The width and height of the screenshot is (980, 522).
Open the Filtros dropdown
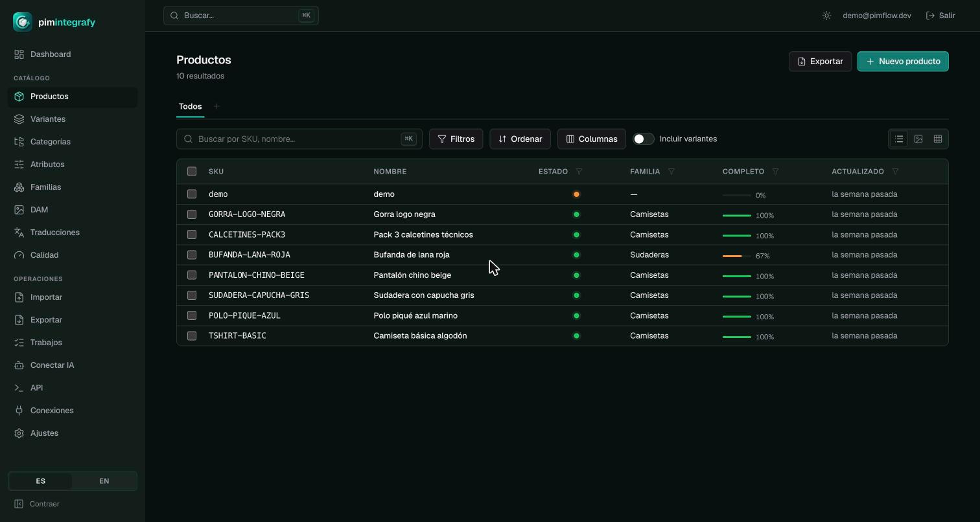coord(456,139)
